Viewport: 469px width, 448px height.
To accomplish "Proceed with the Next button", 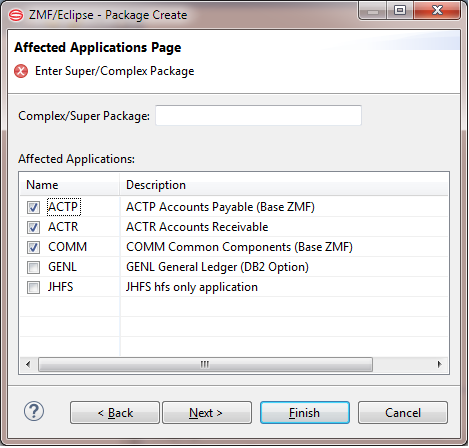I will click(x=207, y=413).
